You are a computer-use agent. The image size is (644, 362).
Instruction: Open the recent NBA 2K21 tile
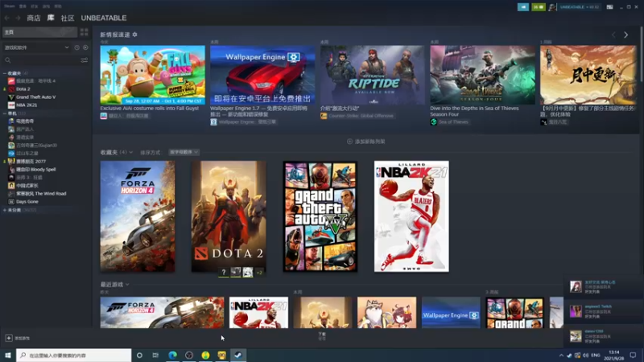[258, 313]
